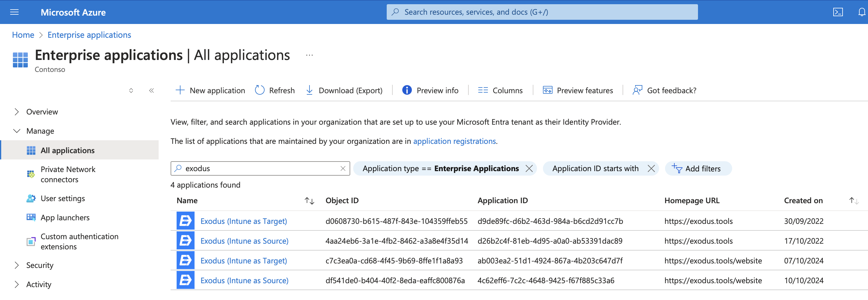Expand the Activity section chevron
The image size is (868, 300).
pyautogui.click(x=16, y=284)
